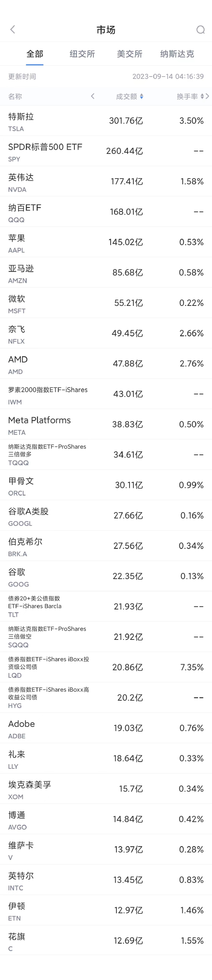Image resolution: width=212 pixels, height=980 pixels.
Task: Open SPDR标普500 ETF row
Action: [x=106, y=151]
